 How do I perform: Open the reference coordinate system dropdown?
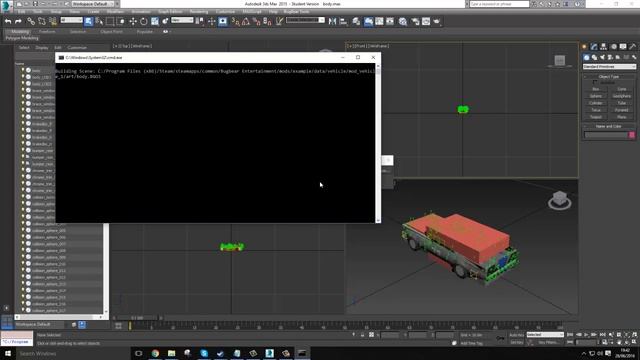click(x=182, y=20)
